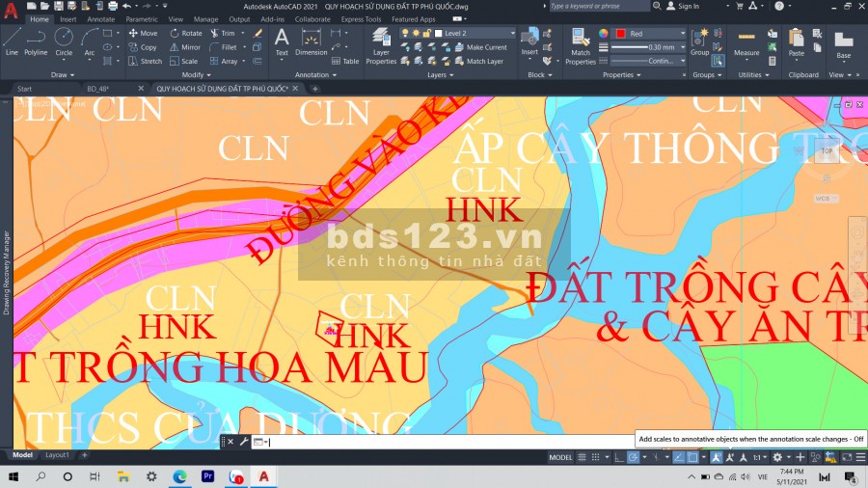The image size is (868, 488).
Task: Choose the Circle tool
Action: click(x=64, y=41)
